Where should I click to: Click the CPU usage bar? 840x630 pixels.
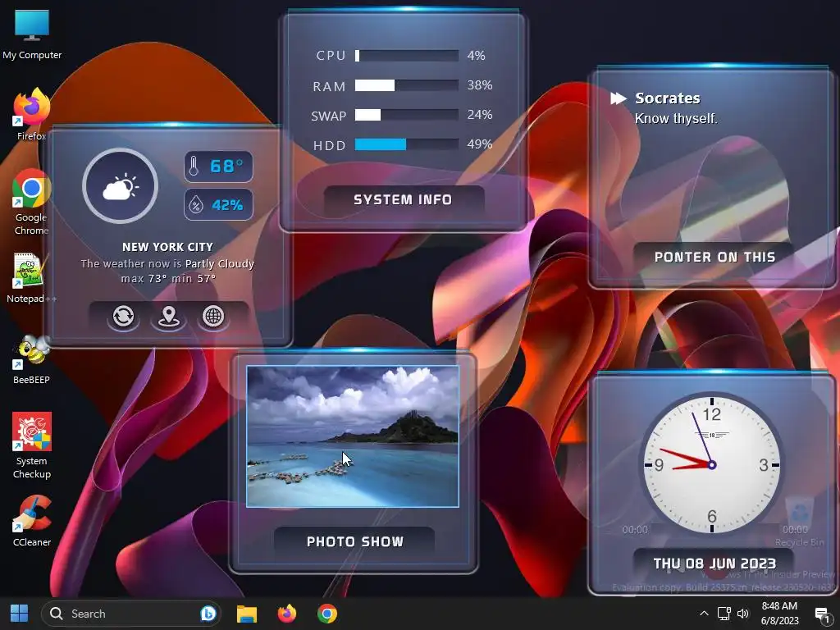click(407, 56)
